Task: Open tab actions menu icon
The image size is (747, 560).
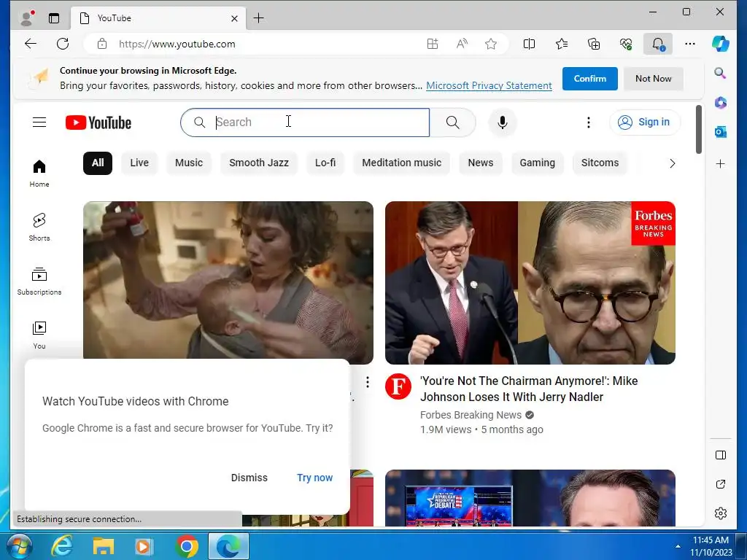Action: click(x=54, y=18)
